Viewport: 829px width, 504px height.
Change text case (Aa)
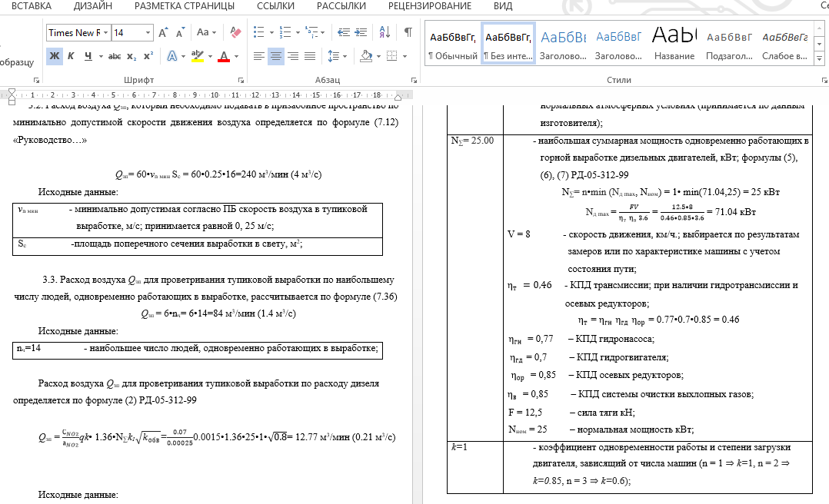202,33
